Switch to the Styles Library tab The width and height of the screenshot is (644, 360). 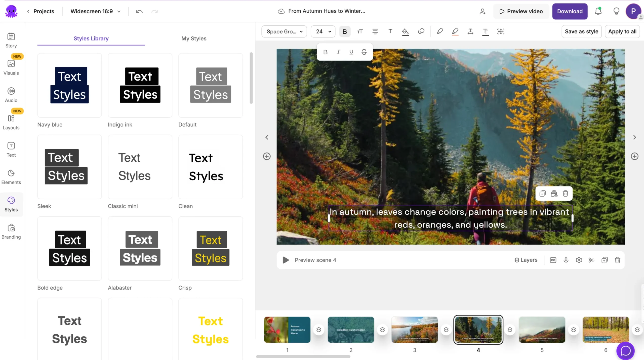pyautogui.click(x=91, y=39)
